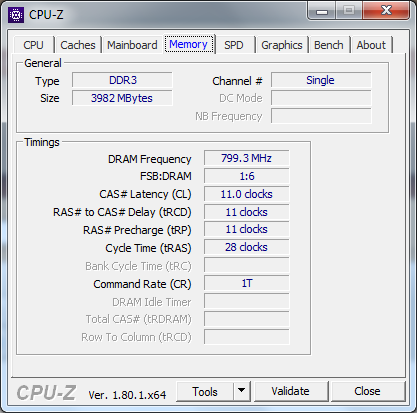Select the Mainboard tab
This screenshot has width=417, height=413.
pyautogui.click(x=132, y=45)
